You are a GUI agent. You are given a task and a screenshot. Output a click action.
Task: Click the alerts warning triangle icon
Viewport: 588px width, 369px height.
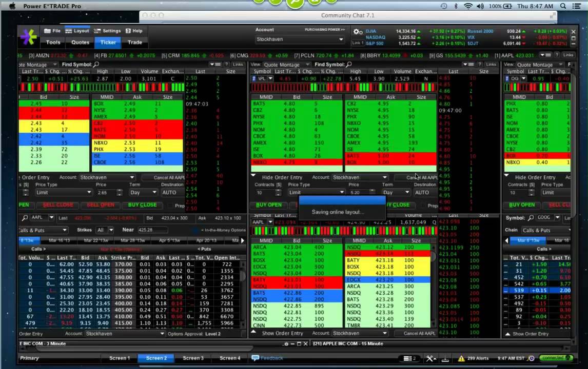(x=461, y=358)
